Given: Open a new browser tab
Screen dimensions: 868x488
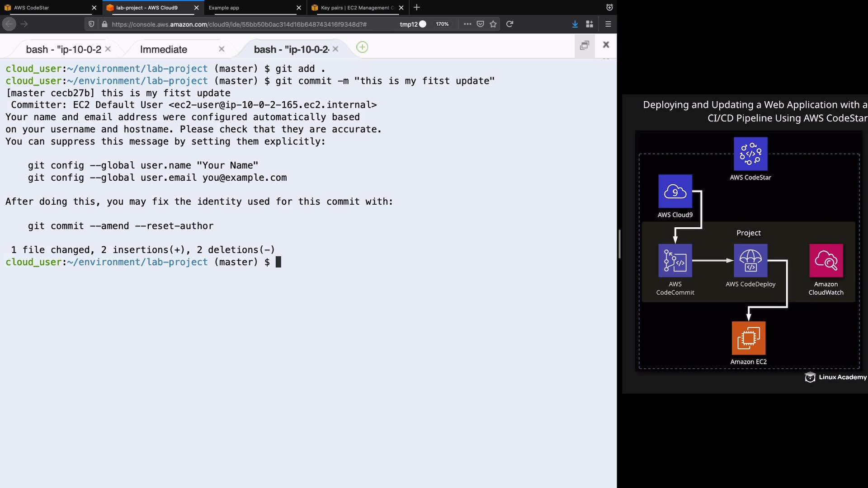Looking at the screenshot, I should [416, 8].
